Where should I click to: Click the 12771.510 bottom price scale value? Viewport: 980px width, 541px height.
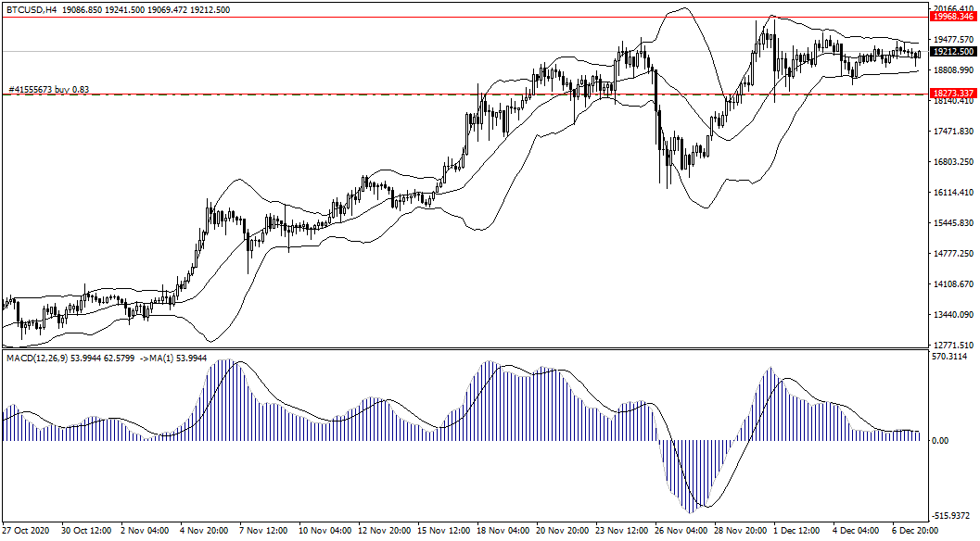(953, 345)
